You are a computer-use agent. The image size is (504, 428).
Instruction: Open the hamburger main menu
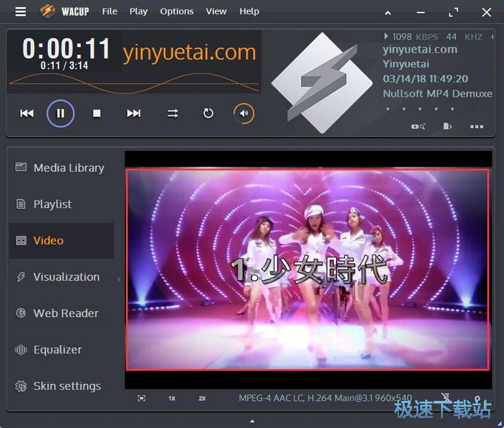21,11
